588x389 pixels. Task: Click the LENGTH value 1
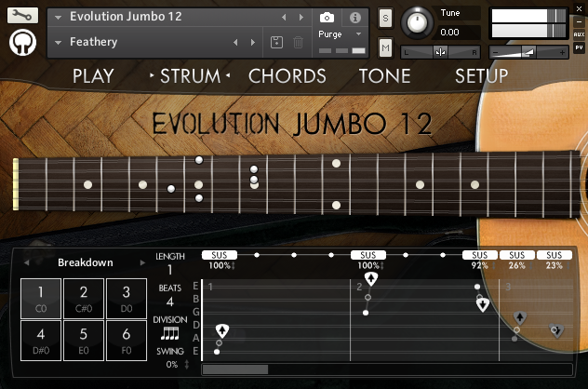170,269
